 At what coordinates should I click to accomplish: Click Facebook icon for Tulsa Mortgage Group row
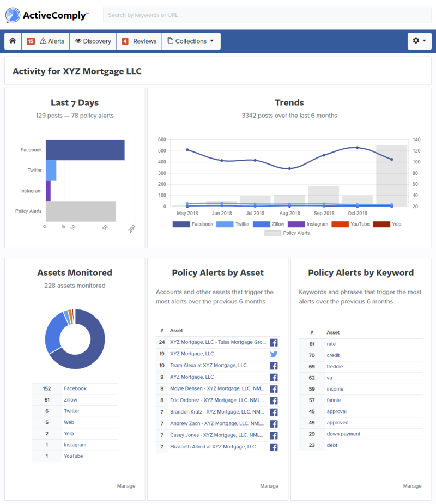pyautogui.click(x=274, y=342)
